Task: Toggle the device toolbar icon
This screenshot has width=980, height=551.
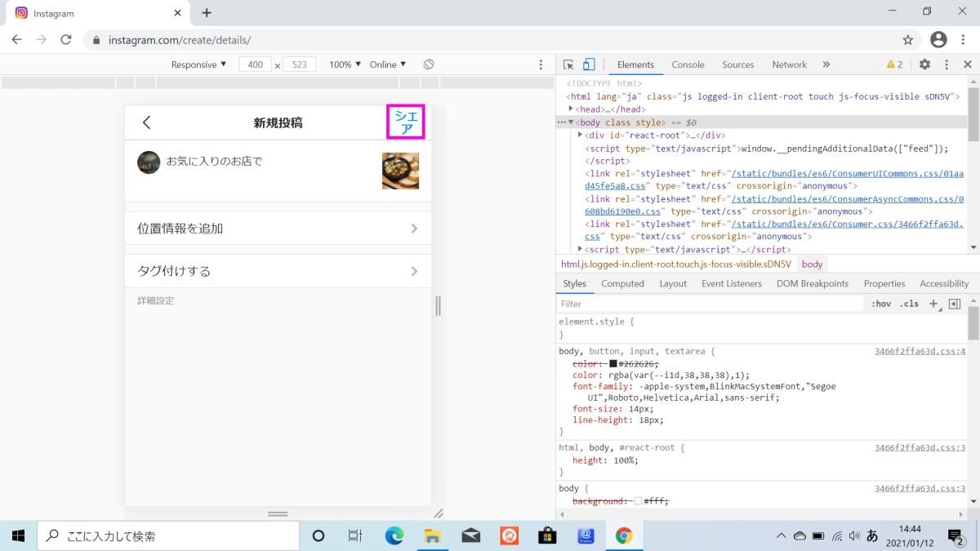Action: (x=589, y=64)
